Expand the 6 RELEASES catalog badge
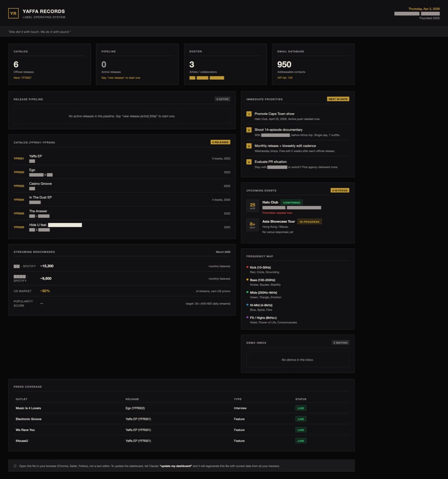Viewport: 448px width, 479px height. click(x=220, y=142)
